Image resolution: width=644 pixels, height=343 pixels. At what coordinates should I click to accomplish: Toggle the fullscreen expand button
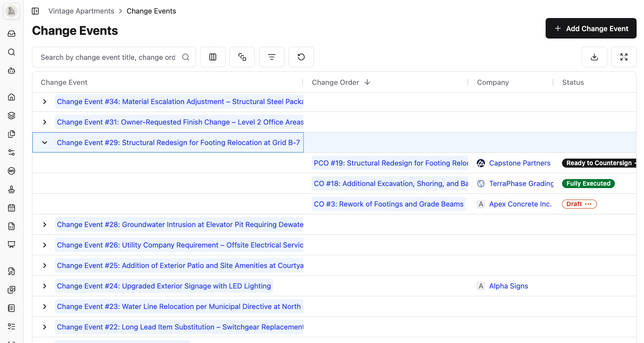tap(624, 57)
